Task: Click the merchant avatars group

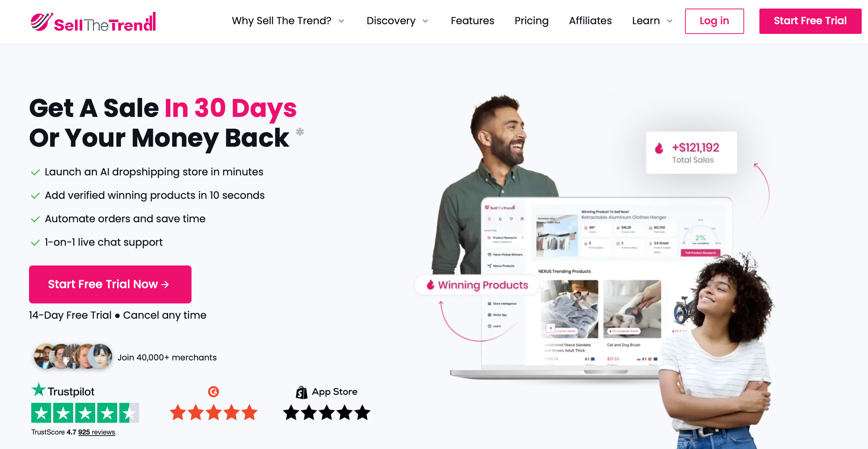Action: (x=73, y=357)
